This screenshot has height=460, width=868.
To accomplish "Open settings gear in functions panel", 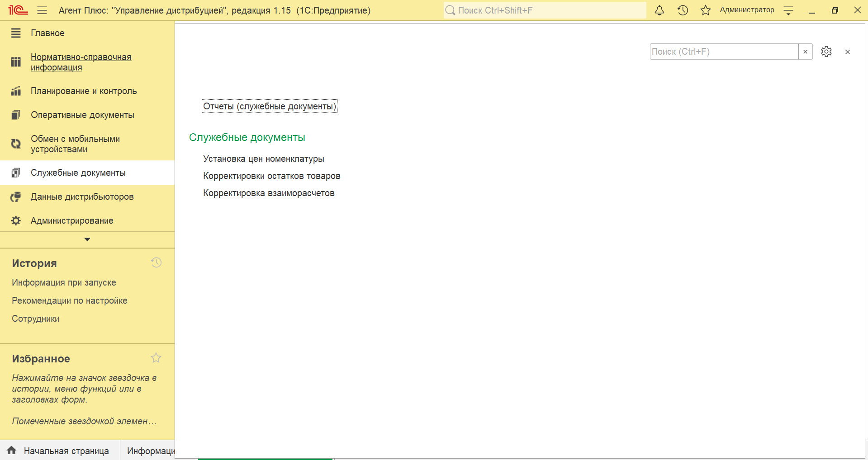I will [x=826, y=52].
